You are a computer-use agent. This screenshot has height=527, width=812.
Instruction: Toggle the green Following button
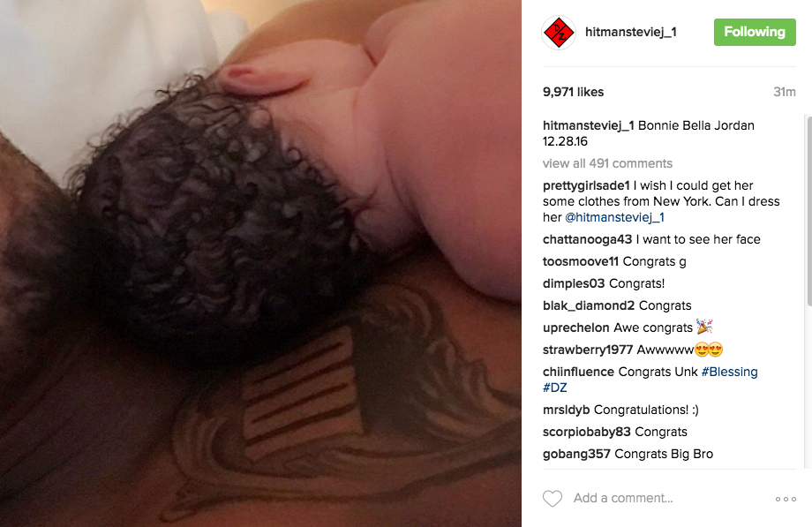point(755,32)
